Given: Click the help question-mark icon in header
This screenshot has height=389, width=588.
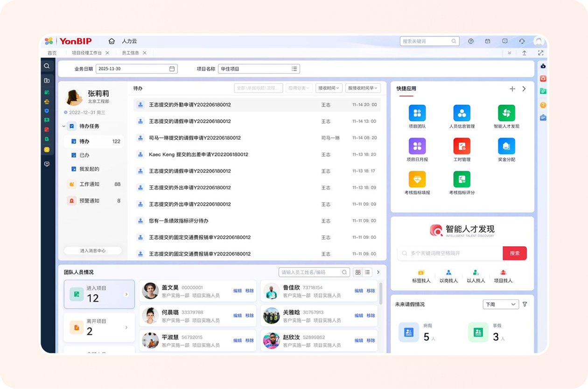Looking at the screenshot, I should pos(471,41).
